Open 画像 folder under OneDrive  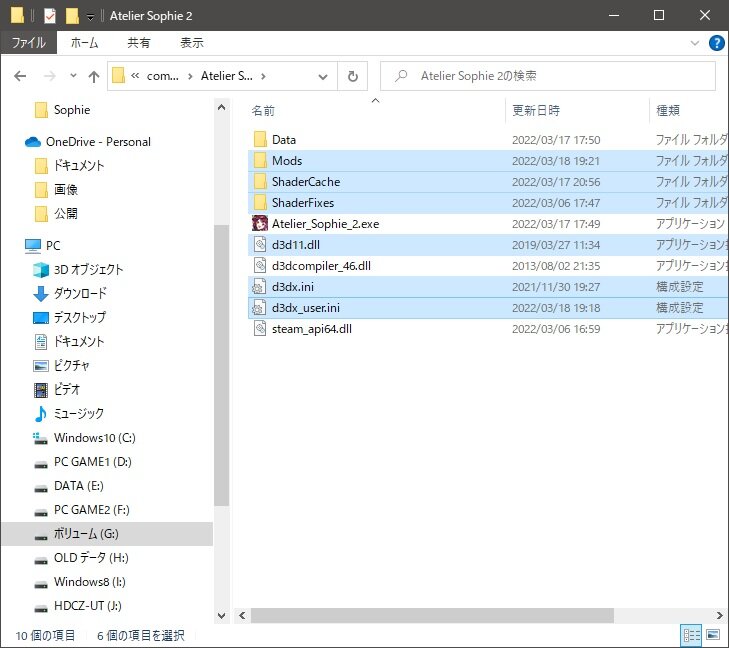[66, 190]
